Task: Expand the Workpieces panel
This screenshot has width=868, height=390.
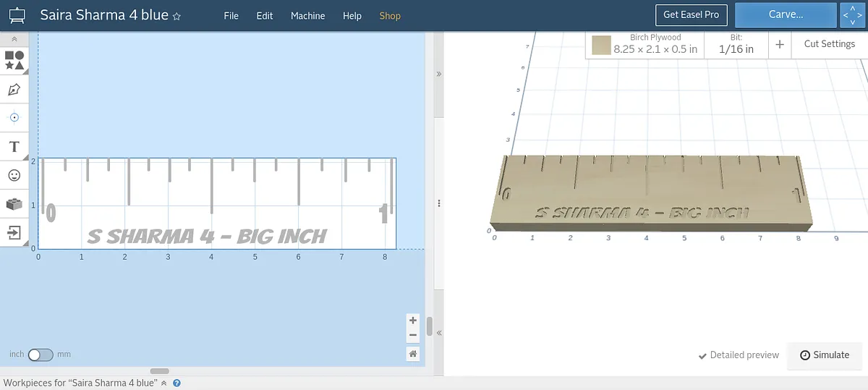Action: 163,383
